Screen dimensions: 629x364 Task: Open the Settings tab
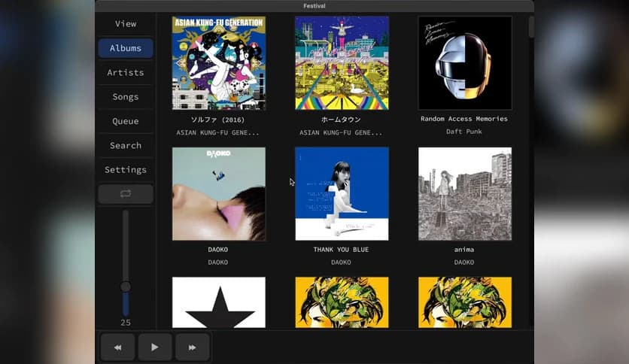pyautogui.click(x=126, y=169)
